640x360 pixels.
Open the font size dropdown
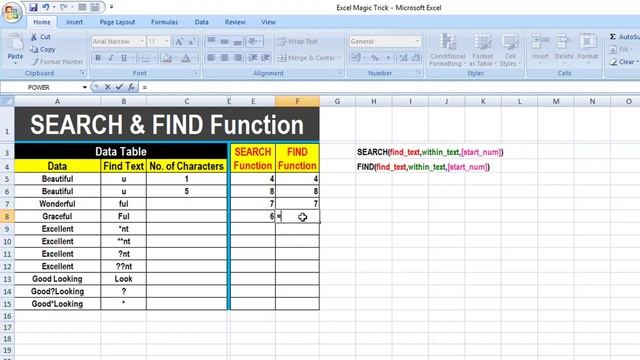[x=166, y=42]
